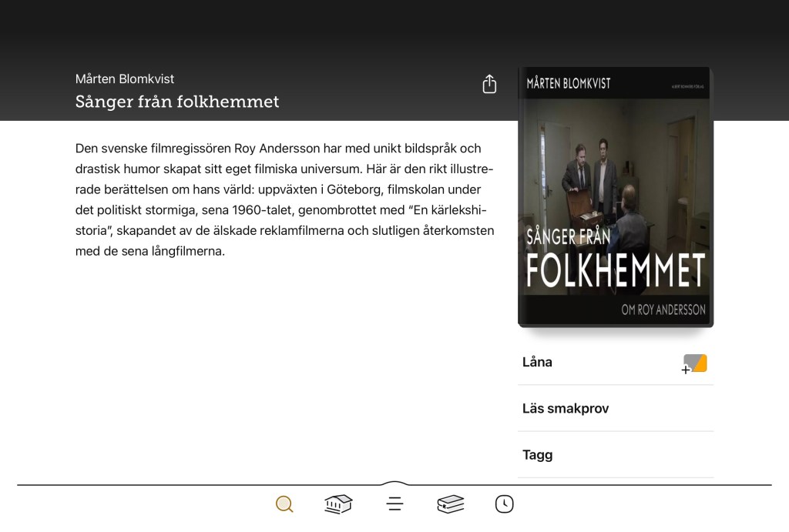This screenshot has height=532, width=789.
Task: Click OM ROY ANDERSSON on the cover
Action: (663, 310)
